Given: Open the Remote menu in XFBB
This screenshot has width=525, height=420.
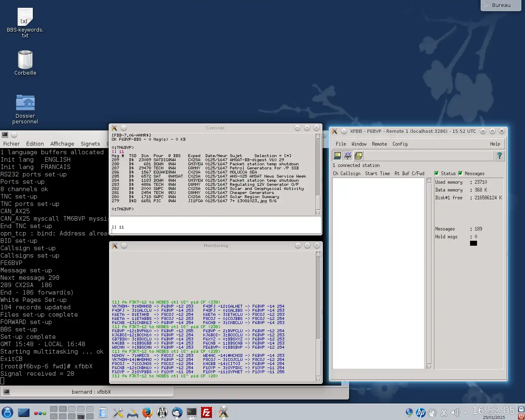Looking at the screenshot, I should pyautogui.click(x=379, y=144).
